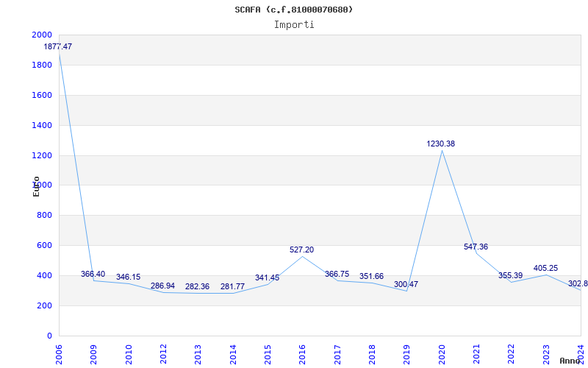588x368 pixels.
Task: Click the 2021 x-axis tick
Action: (476, 354)
